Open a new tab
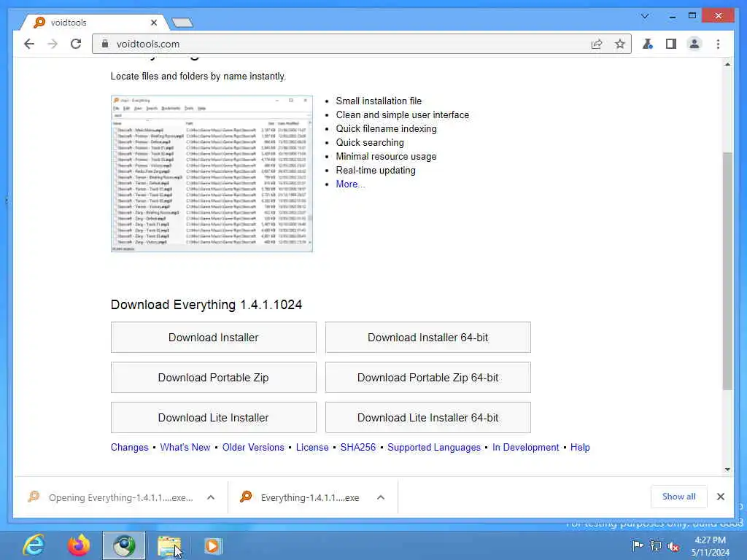Screen dimensions: 747x560 [x=182, y=23]
